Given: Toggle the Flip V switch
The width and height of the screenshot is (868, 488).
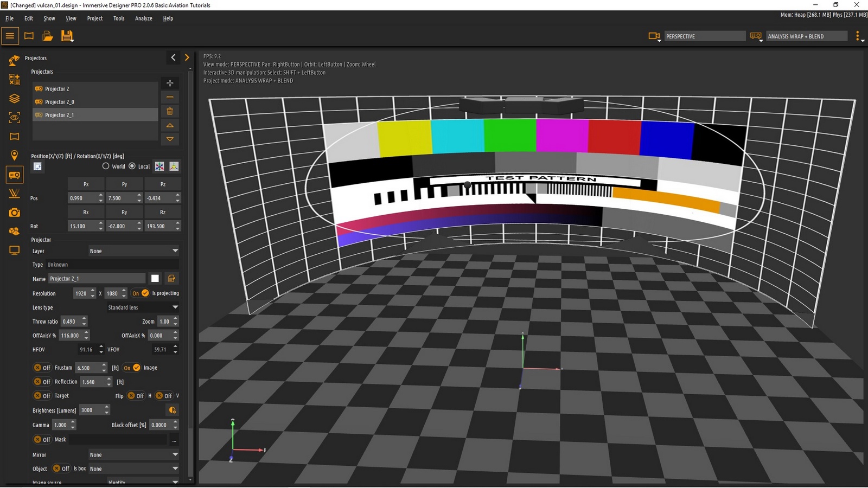Looking at the screenshot, I should (x=164, y=396).
